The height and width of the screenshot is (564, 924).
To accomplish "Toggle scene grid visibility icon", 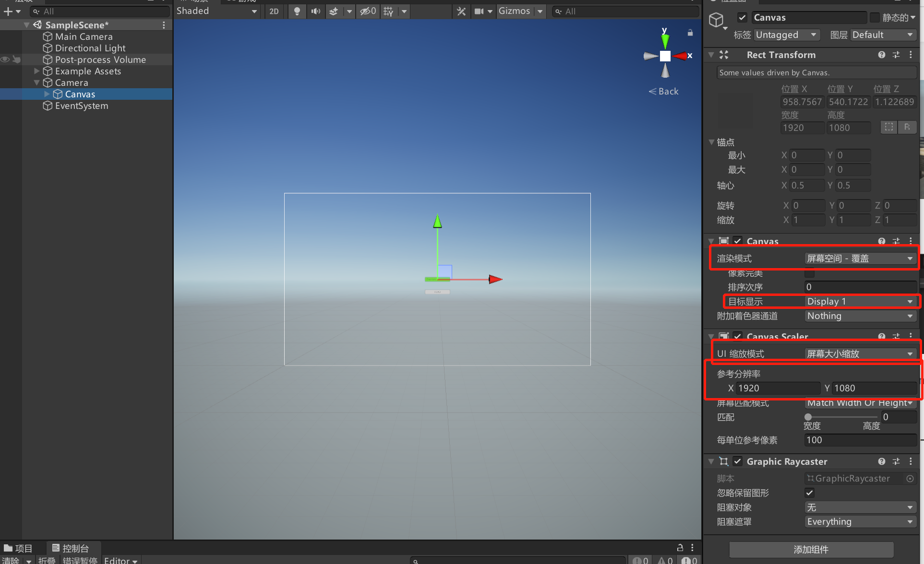I will [x=388, y=11].
